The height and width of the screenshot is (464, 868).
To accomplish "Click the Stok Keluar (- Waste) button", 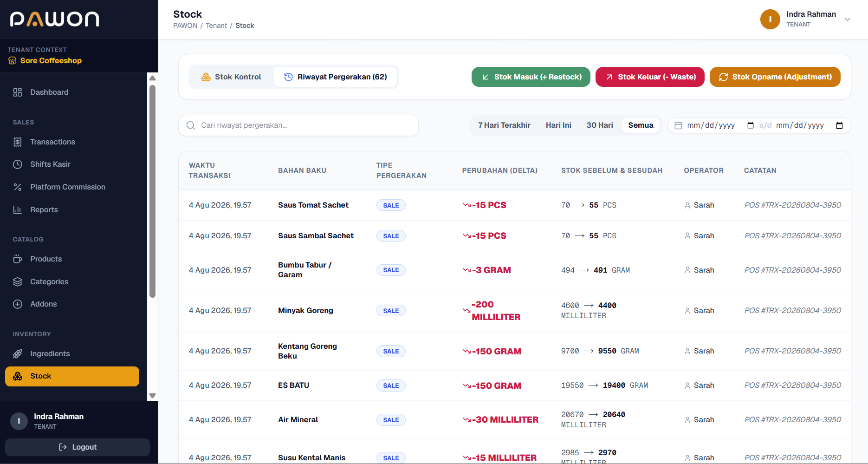I will (x=650, y=77).
